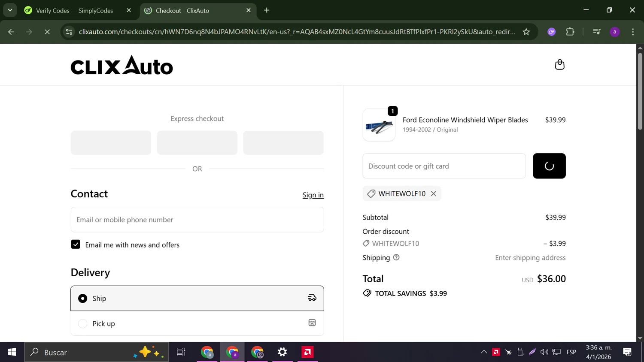This screenshot has height=362, width=644.
Task: Click the third express checkout placeholder button
Action: [x=283, y=143]
